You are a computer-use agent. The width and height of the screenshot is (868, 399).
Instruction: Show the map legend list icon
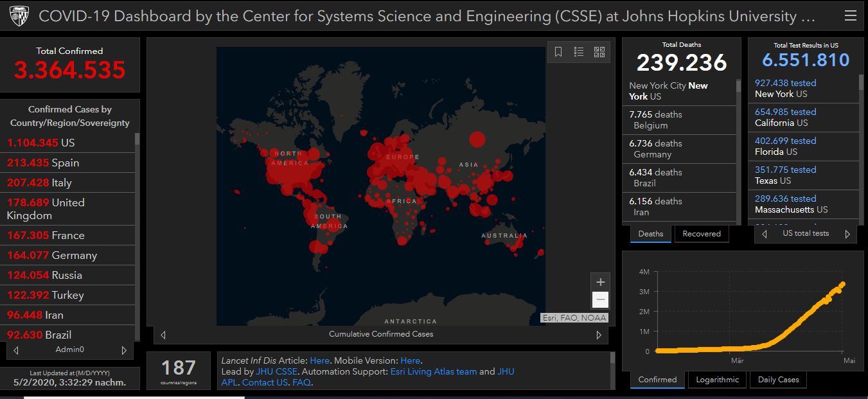tap(579, 52)
